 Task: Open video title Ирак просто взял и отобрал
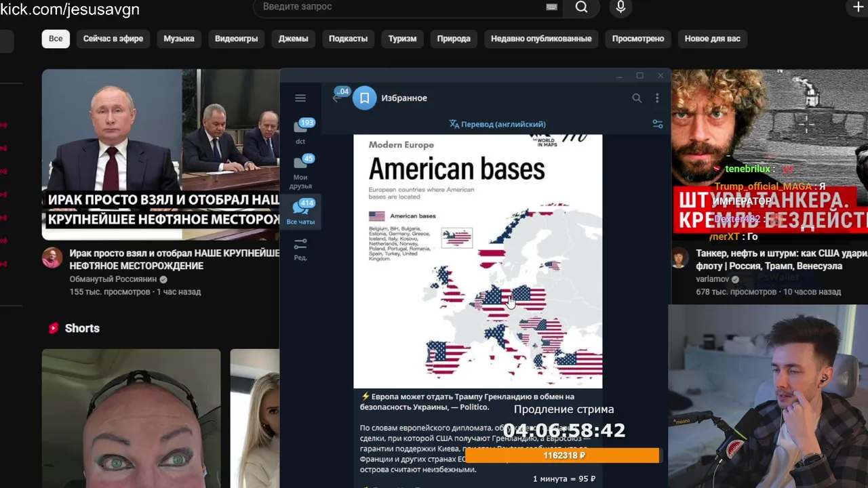click(x=174, y=260)
